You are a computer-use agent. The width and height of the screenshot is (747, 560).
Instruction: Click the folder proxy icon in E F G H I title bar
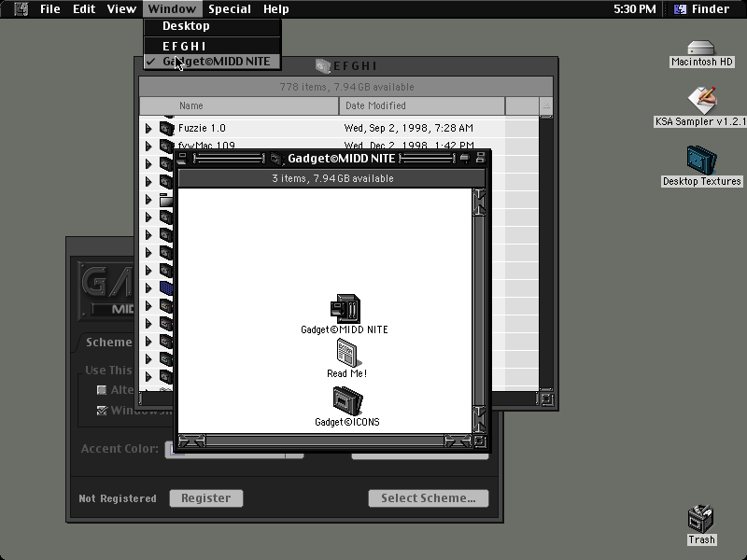point(322,66)
